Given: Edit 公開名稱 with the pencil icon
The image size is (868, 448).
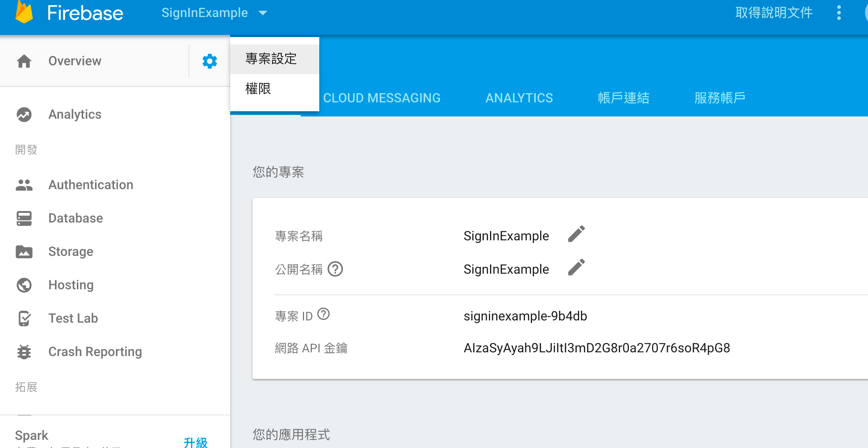Looking at the screenshot, I should [x=576, y=267].
